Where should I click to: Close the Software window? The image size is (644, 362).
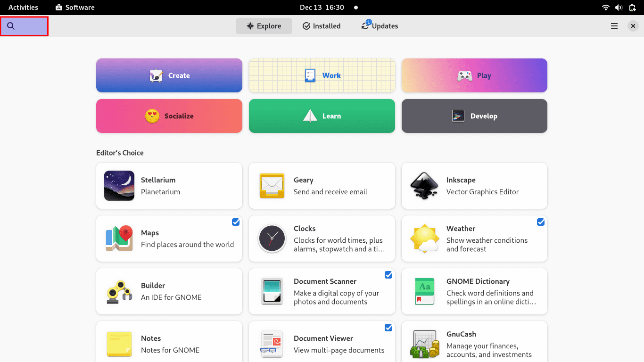pyautogui.click(x=633, y=26)
